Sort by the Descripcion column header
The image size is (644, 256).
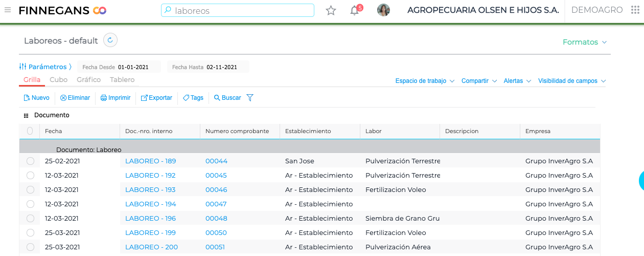[479, 131]
